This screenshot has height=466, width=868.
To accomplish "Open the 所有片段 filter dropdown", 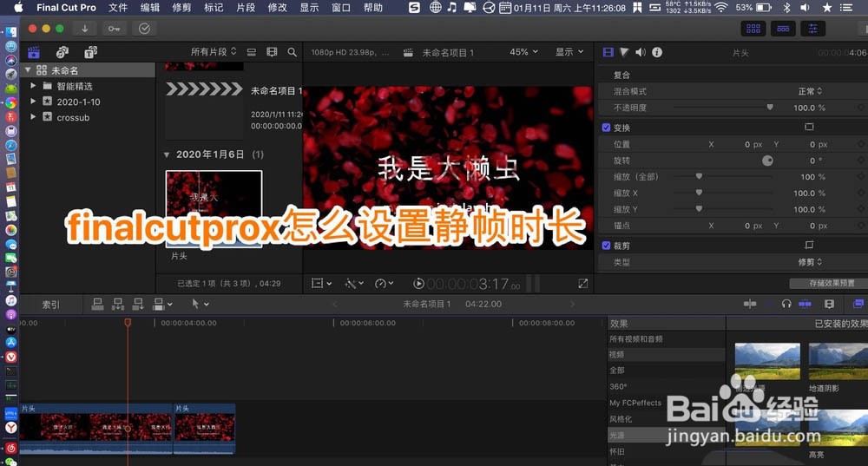I will 214,51.
